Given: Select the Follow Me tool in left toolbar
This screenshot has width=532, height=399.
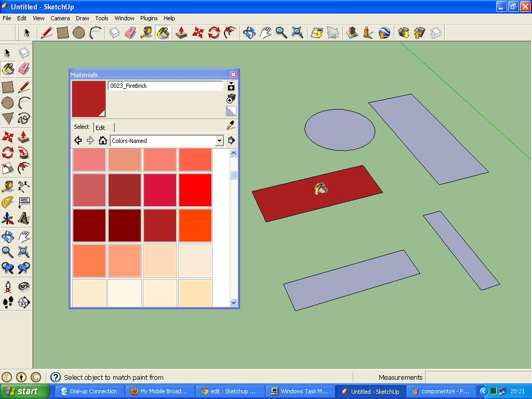Looking at the screenshot, I should point(24,153).
